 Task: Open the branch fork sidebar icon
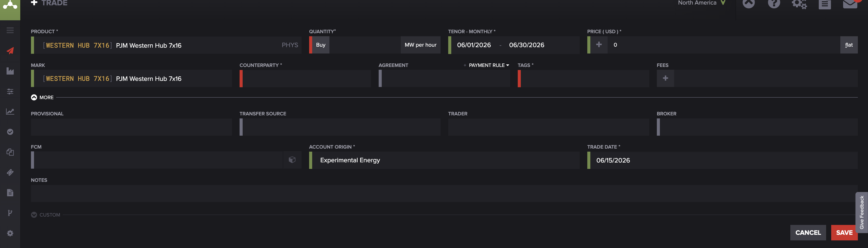10,213
